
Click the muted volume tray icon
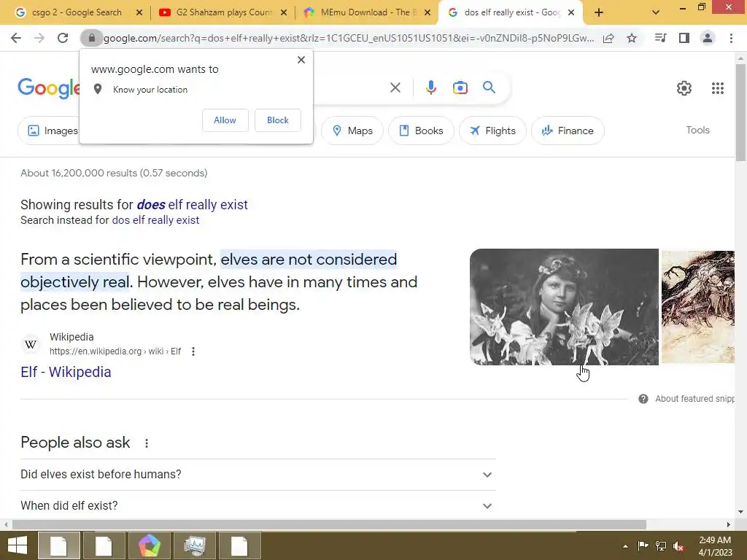pos(678,546)
